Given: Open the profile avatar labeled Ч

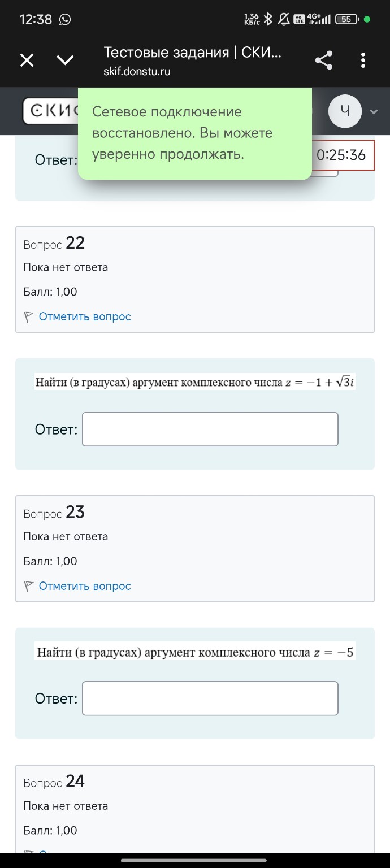Looking at the screenshot, I should tap(345, 111).
